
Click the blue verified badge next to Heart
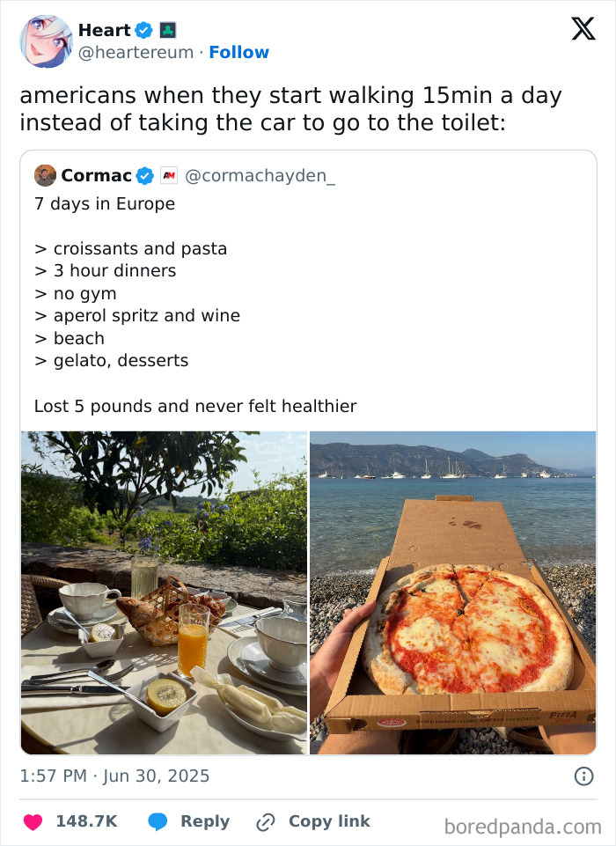coord(143,29)
